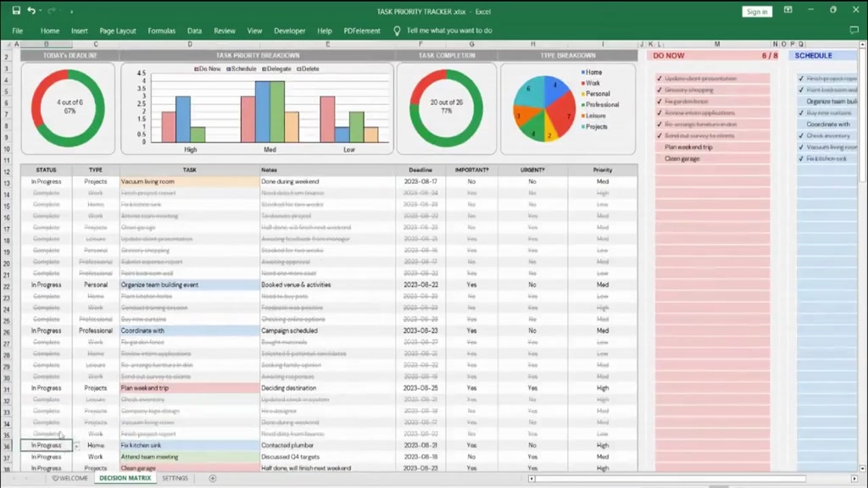This screenshot has width=868, height=488.
Task: Toggle checkmark beside Fix garden fence
Action: pos(659,102)
